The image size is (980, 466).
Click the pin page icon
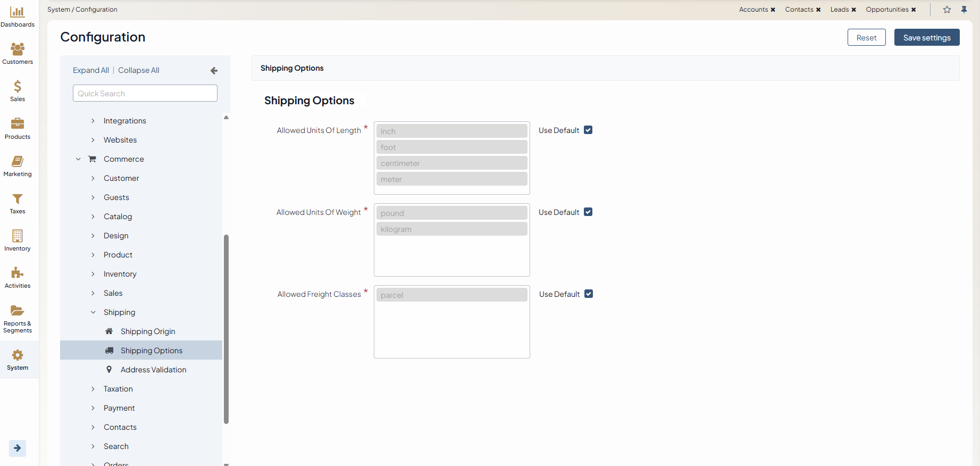click(964, 10)
